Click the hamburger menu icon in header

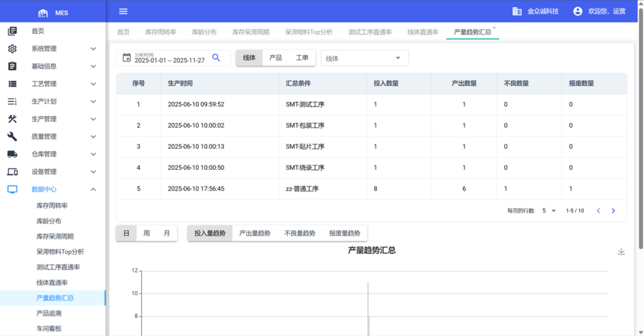pyautogui.click(x=123, y=12)
